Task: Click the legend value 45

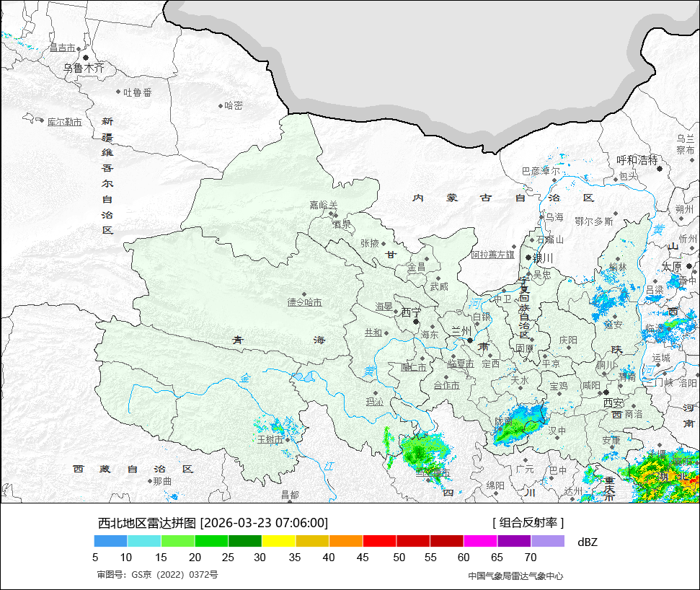Action: pyautogui.click(x=363, y=558)
